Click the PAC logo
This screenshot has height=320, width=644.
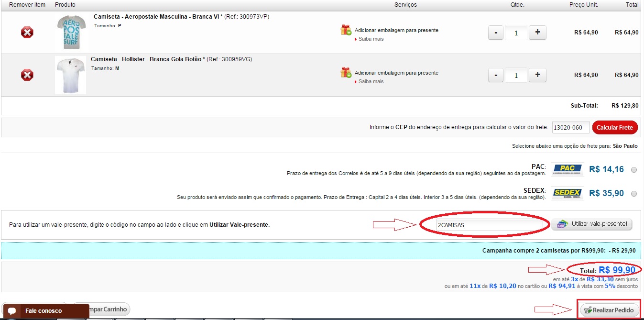[x=568, y=169]
